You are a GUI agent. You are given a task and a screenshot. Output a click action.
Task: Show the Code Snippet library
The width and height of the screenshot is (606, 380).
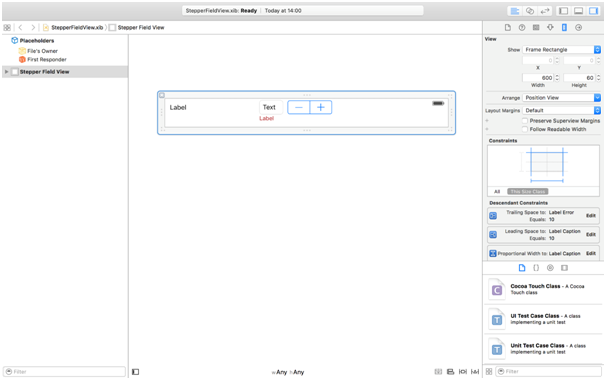coord(536,268)
